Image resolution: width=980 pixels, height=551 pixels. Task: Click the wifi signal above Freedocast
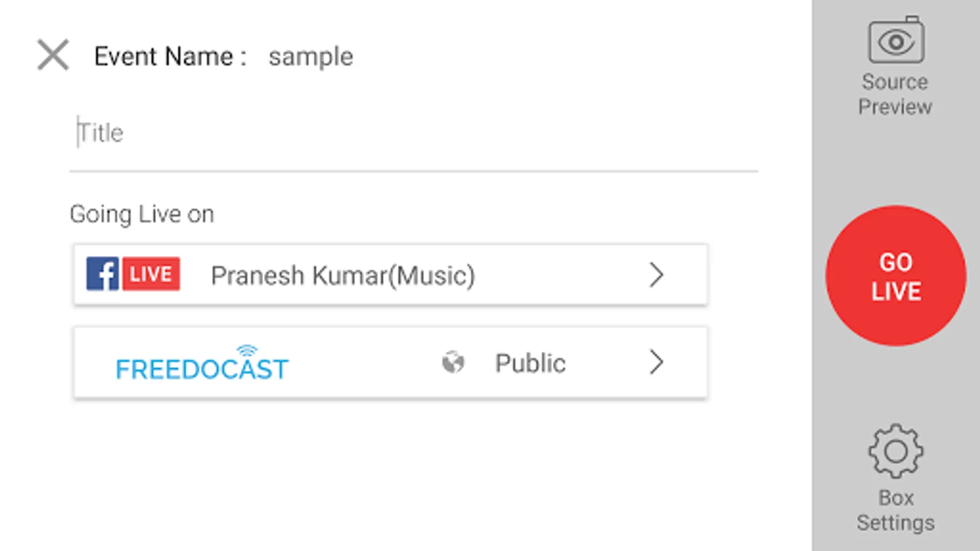pos(247,350)
